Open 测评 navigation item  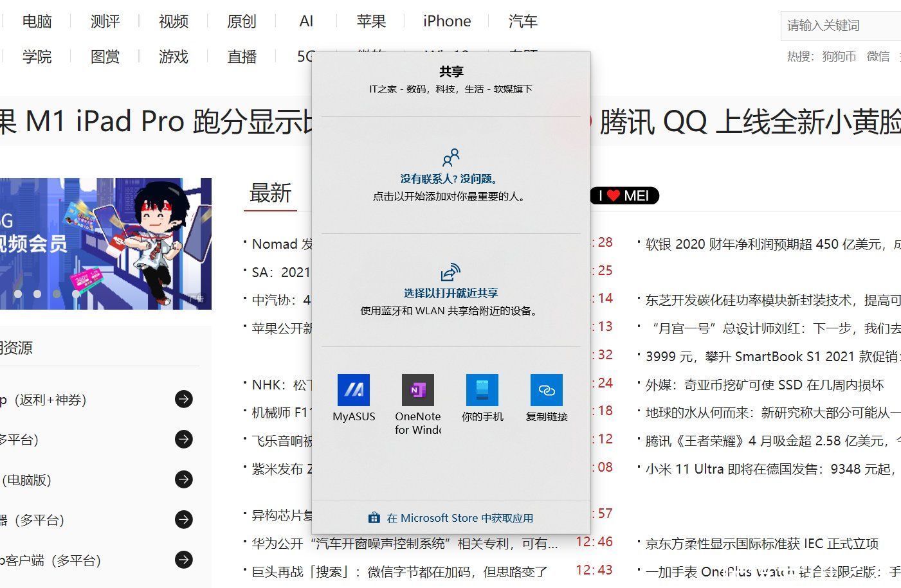coord(105,21)
